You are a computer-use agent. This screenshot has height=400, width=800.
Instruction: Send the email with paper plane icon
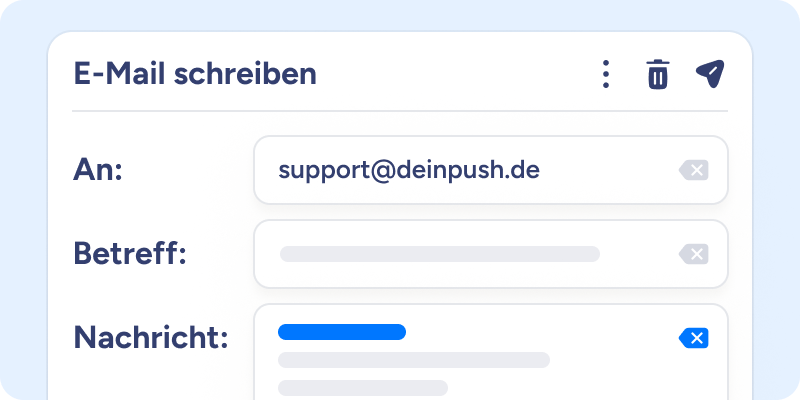click(x=709, y=74)
